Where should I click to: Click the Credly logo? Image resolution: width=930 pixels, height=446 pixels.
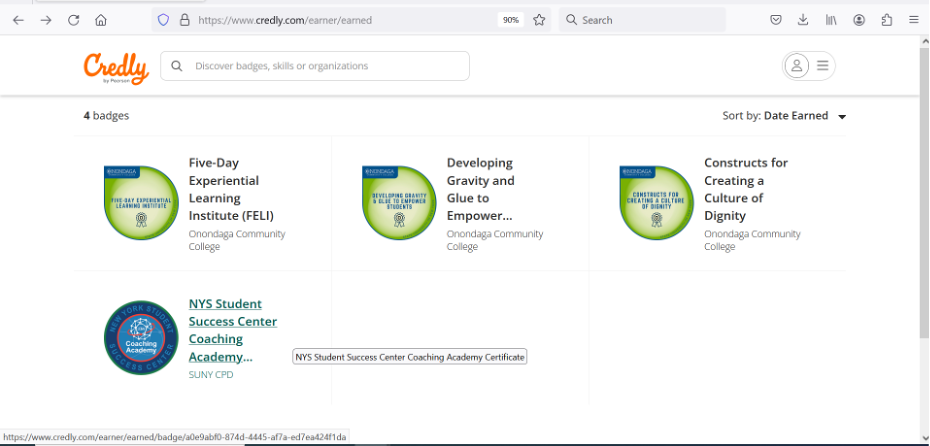pyautogui.click(x=116, y=68)
